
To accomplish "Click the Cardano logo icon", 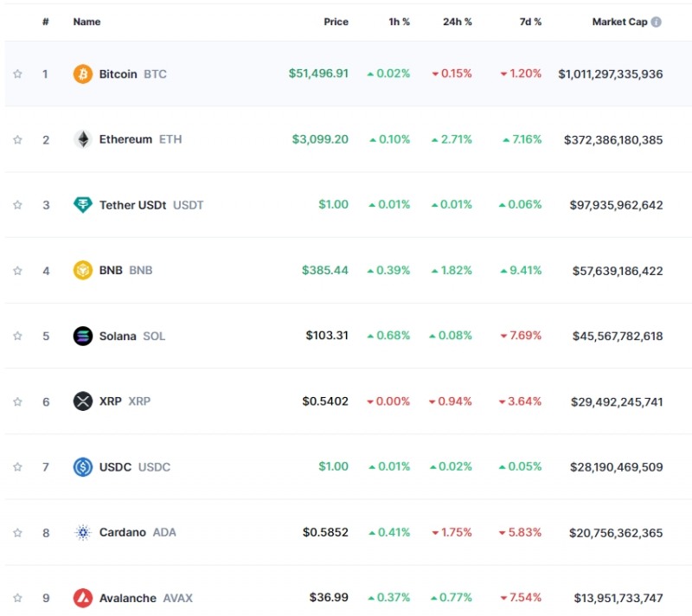I will click(x=82, y=532).
